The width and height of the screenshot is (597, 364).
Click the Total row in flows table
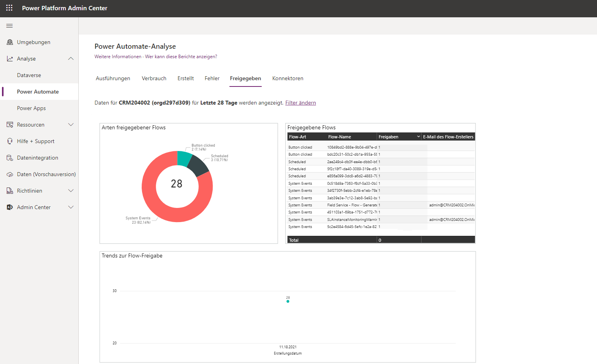coord(381,240)
